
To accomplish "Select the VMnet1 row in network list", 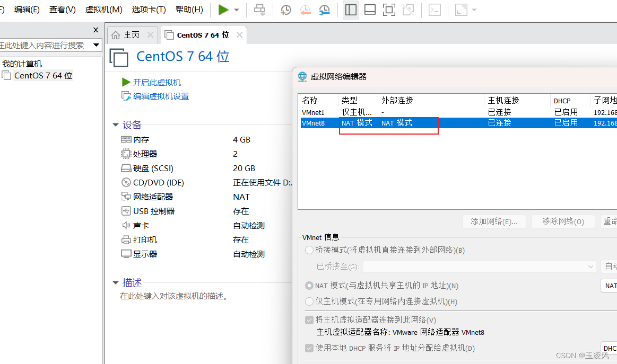I will tap(458, 112).
